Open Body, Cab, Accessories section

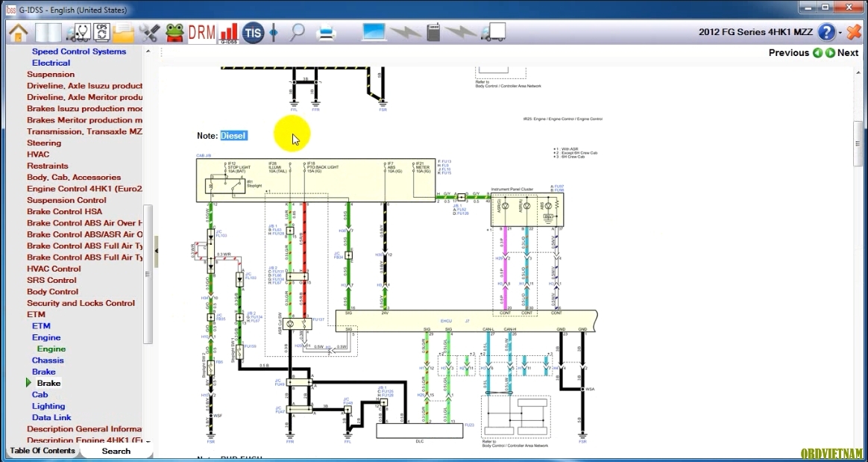click(74, 178)
